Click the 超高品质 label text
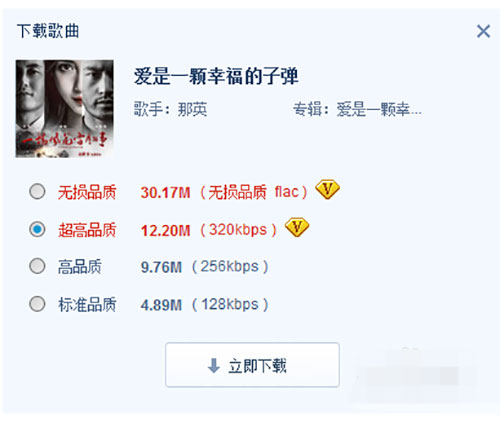The height and width of the screenshot is (423, 500). click(x=87, y=230)
